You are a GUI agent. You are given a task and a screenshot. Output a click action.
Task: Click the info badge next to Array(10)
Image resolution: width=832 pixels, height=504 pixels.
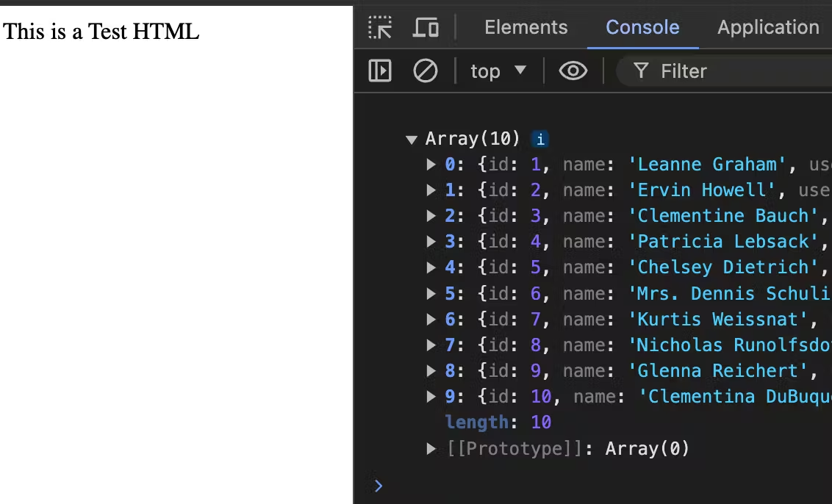pos(540,139)
